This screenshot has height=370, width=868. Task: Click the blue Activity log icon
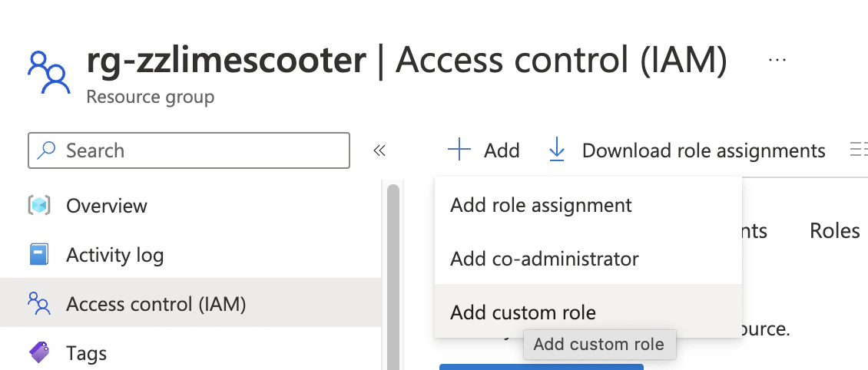(39, 255)
